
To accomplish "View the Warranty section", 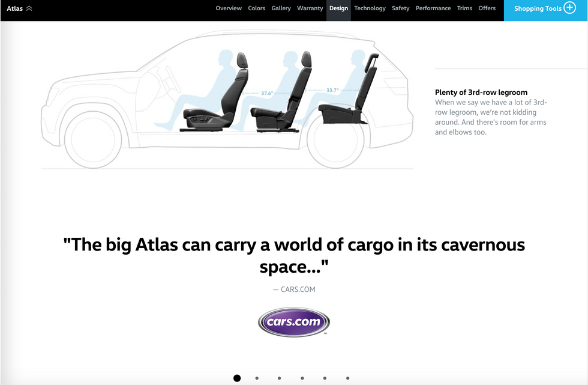I will [310, 8].
